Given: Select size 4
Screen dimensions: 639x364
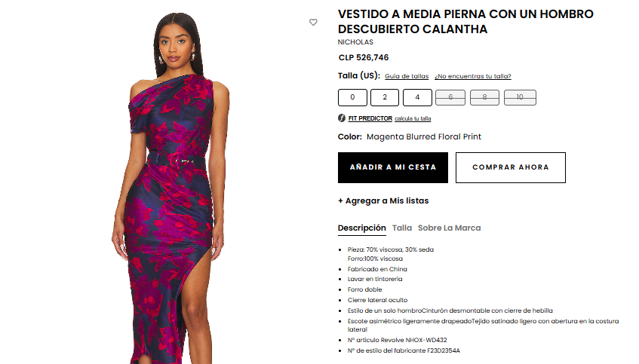Looking at the screenshot, I should point(417,97).
